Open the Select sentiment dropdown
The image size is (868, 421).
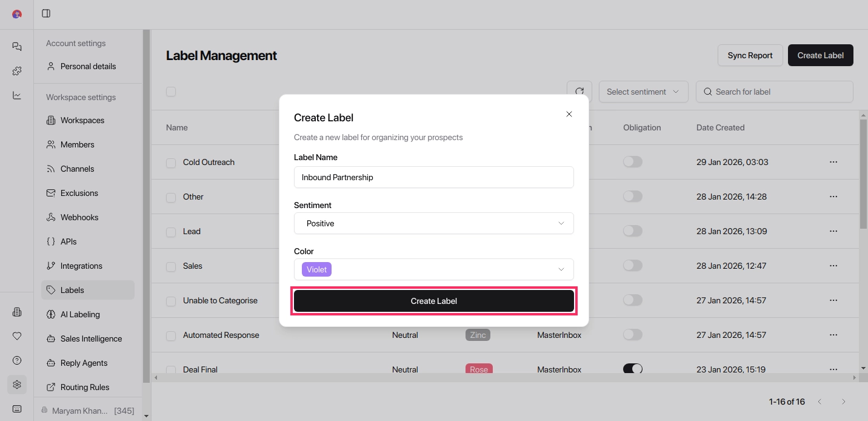click(x=643, y=92)
